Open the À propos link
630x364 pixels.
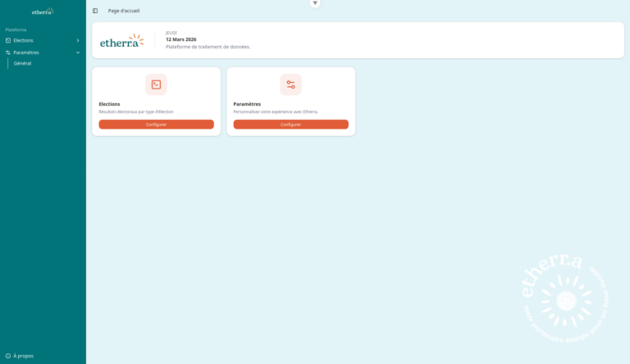click(x=24, y=356)
